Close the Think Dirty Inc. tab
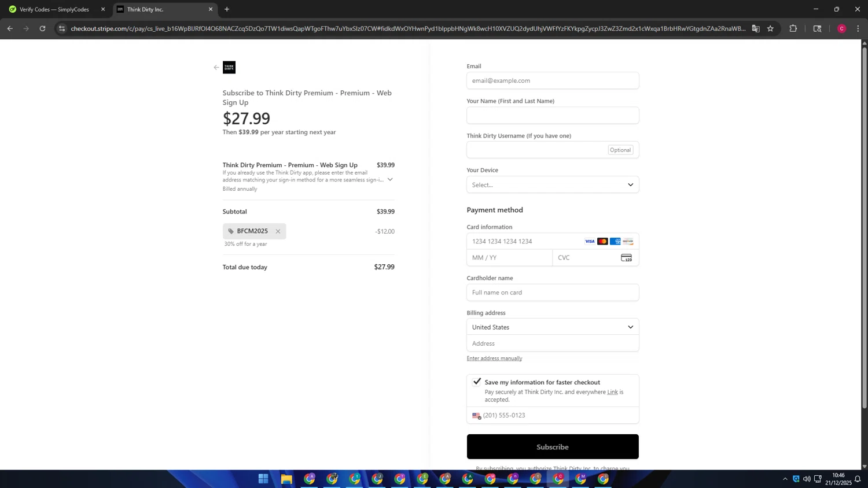 pyautogui.click(x=211, y=9)
